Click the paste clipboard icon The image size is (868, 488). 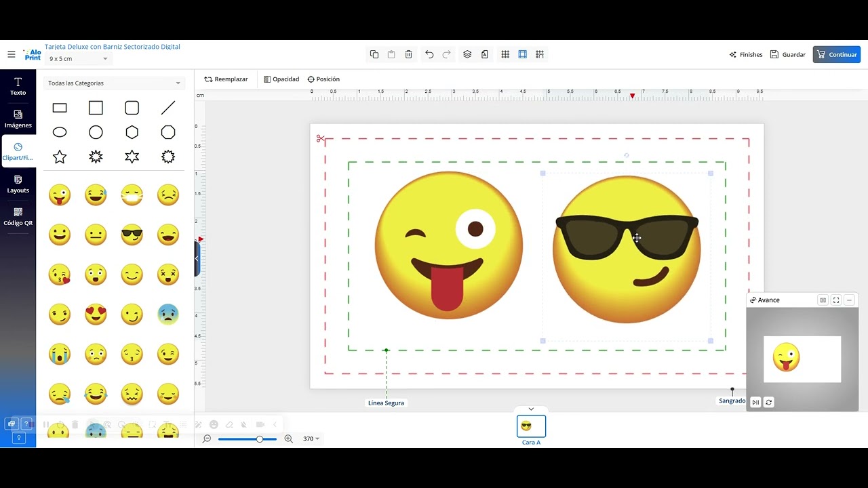coord(391,54)
